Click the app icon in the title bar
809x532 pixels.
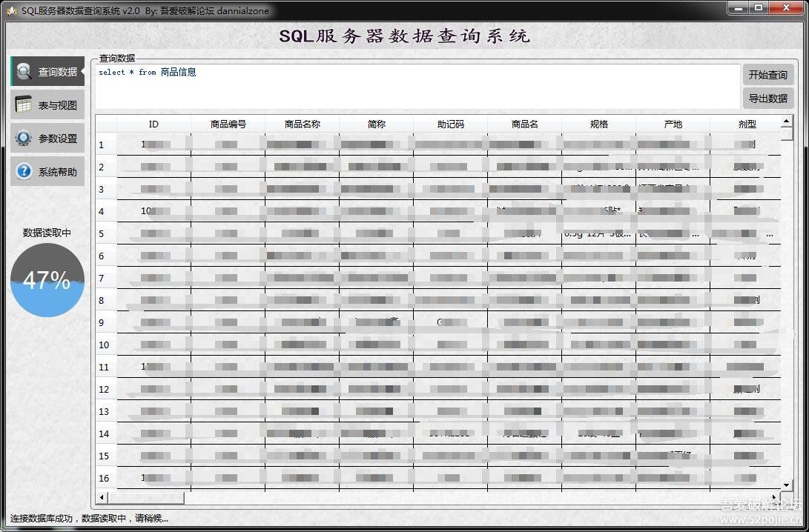pos(12,11)
